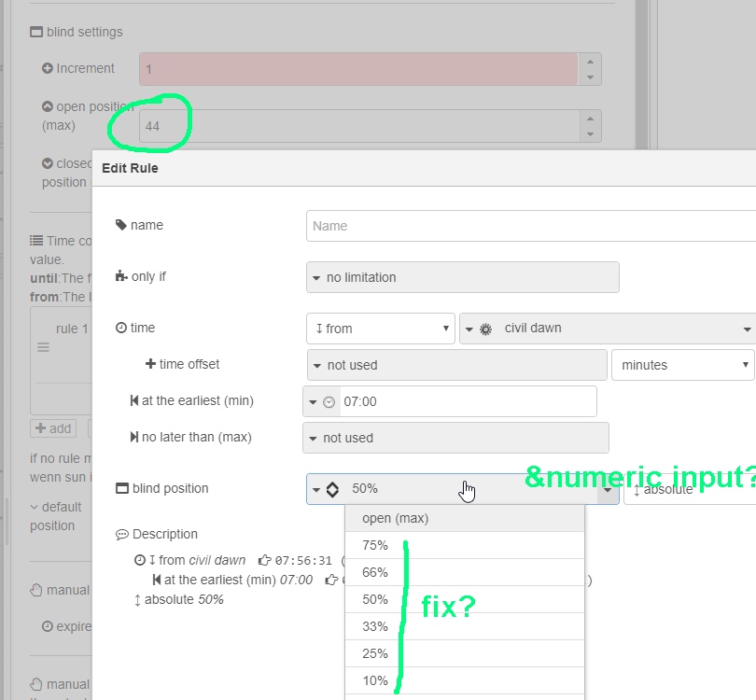Click the Description speech bubble icon
The width and height of the screenshot is (756, 700).
click(x=122, y=534)
